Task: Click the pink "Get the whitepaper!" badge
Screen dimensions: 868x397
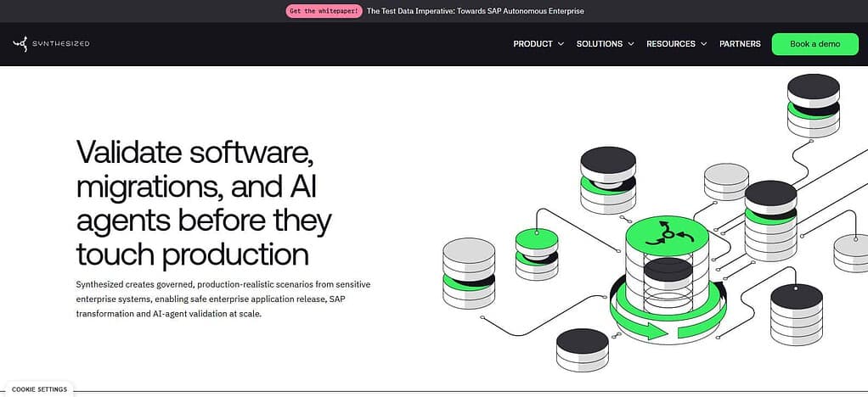Action: tap(324, 11)
